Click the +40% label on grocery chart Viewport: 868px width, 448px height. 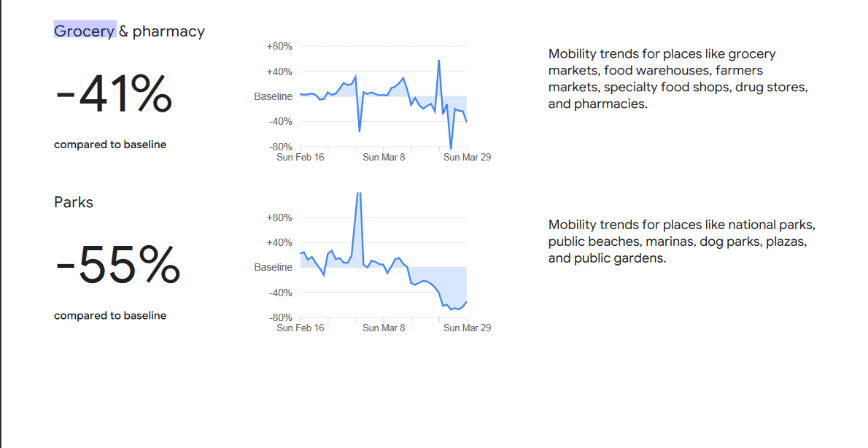click(x=280, y=72)
